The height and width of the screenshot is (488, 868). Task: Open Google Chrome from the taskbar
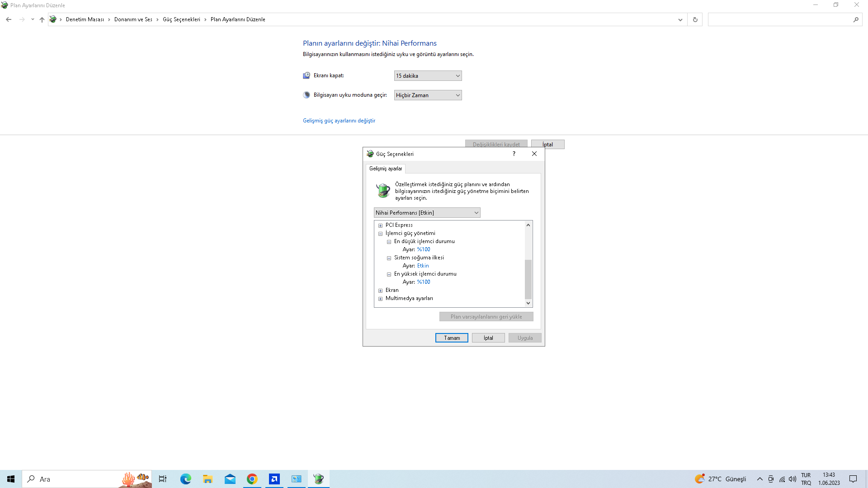coord(252,479)
